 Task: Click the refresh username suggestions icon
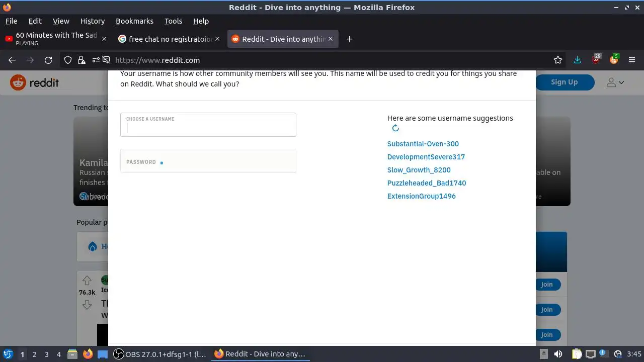(x=395, y=128)
